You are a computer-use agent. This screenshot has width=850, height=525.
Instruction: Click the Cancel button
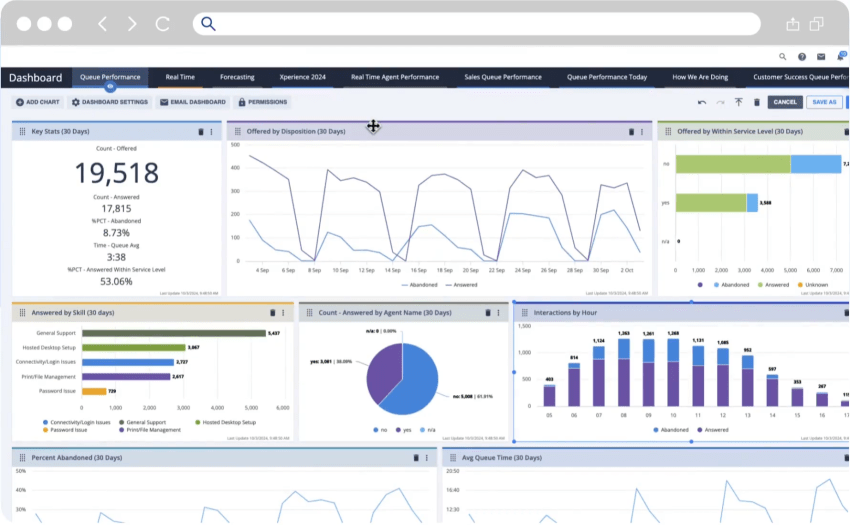(x=785, y=102)
